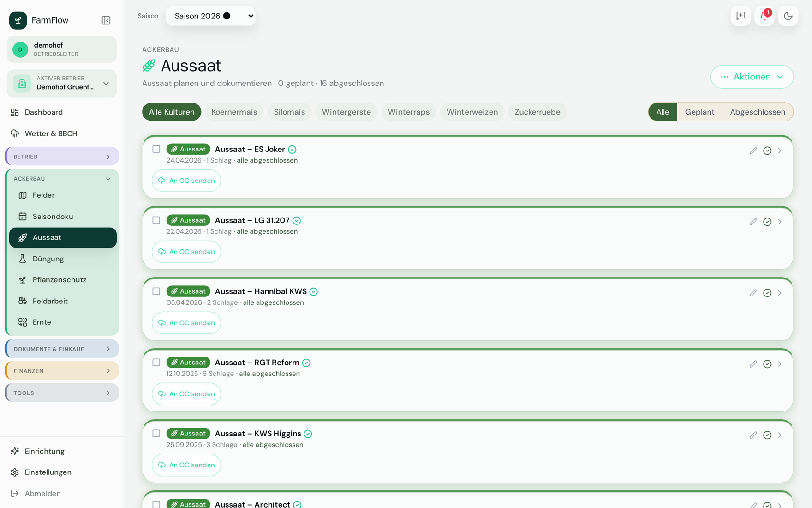The height and width of the screenshot is (508, 812).
Task: Click check-circle icon on ES Joker row
Action: 767,151
